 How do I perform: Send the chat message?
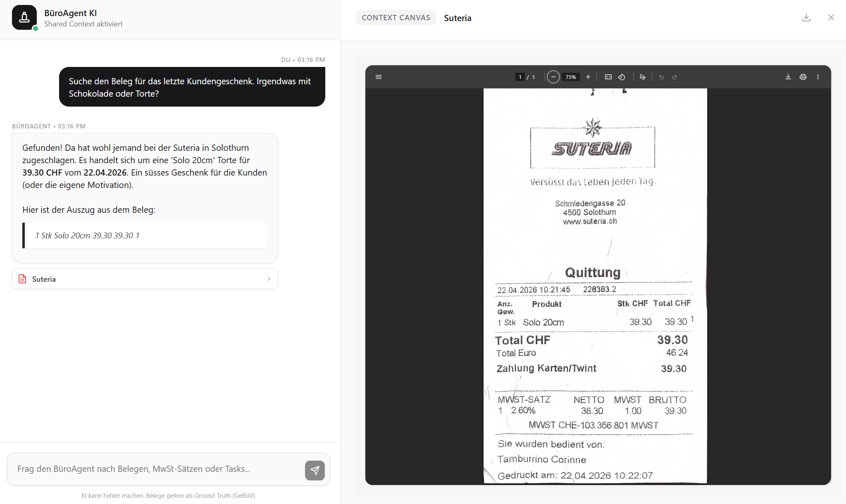point(315,470)
